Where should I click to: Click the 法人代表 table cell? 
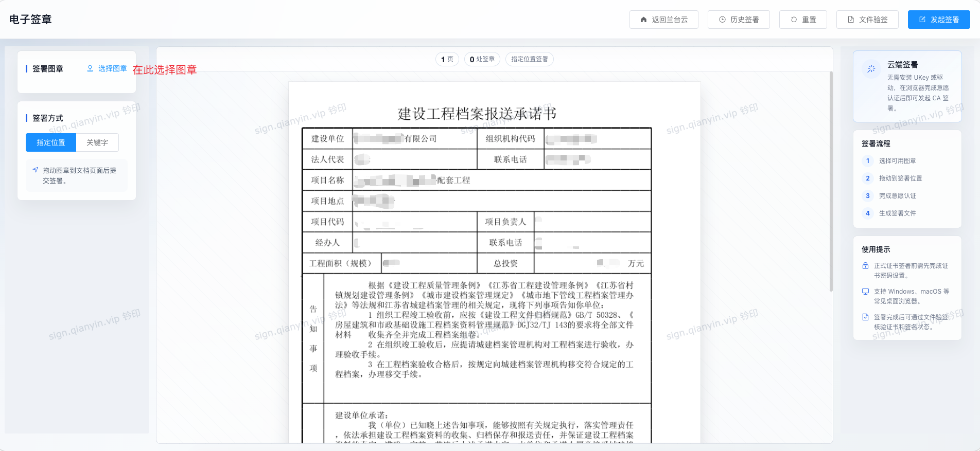327,159
